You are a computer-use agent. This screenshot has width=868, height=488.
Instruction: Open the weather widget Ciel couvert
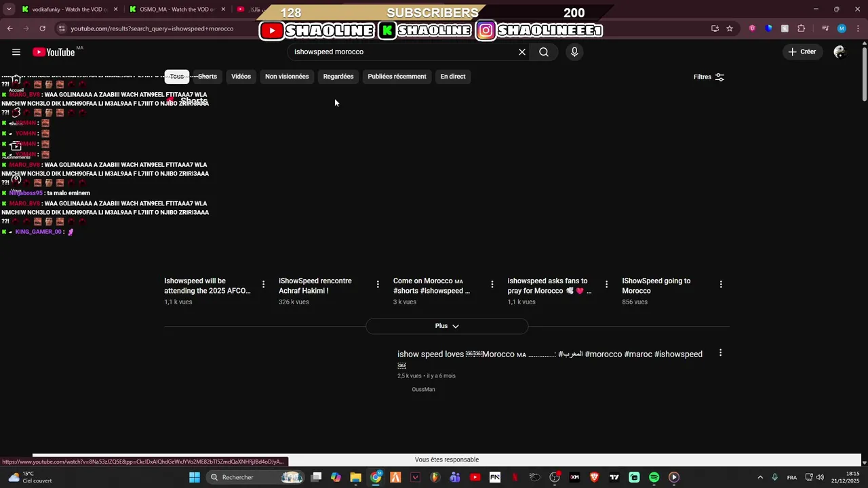[x=30, y=477]
